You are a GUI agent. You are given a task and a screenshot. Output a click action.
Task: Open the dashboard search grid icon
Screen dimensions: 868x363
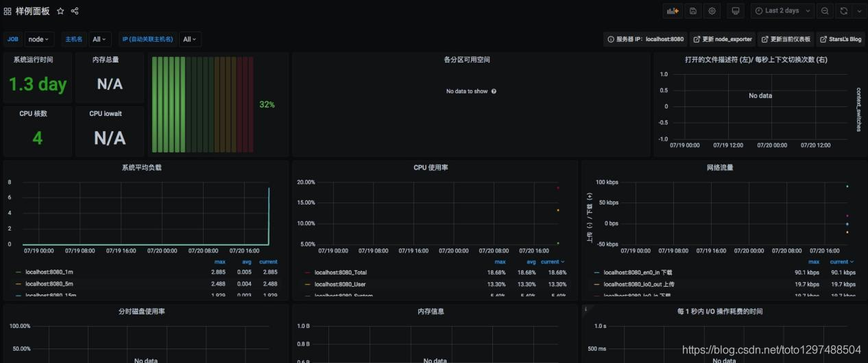coord(8,11)
